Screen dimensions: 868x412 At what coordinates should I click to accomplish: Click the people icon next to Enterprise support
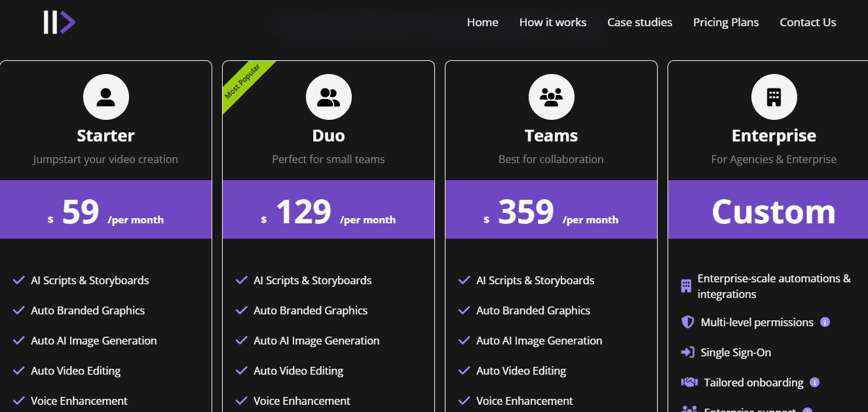pos(689,409)
